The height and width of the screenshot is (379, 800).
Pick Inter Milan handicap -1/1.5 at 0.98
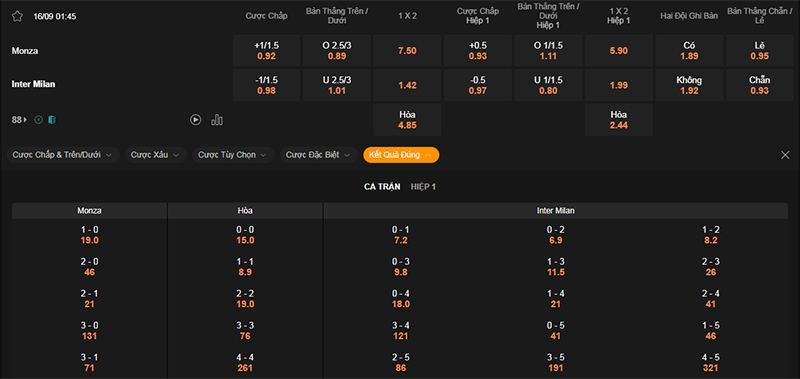point(266,85)
